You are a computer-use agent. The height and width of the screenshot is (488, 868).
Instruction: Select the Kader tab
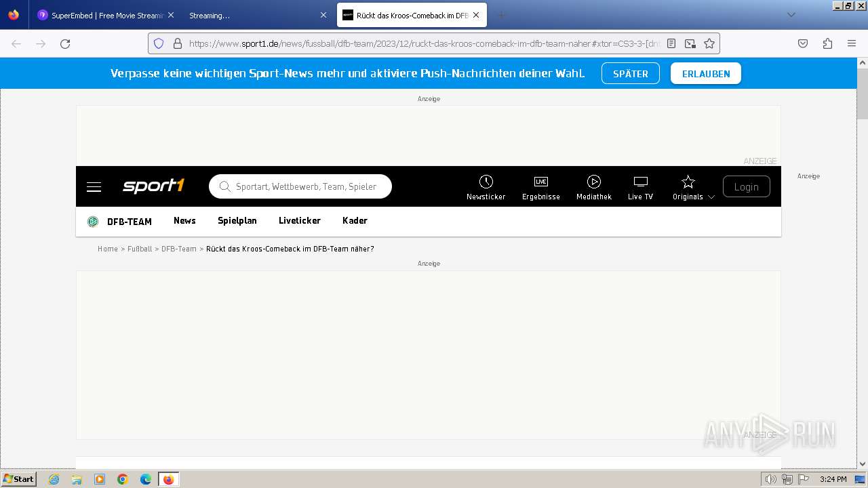pos(355,221)
